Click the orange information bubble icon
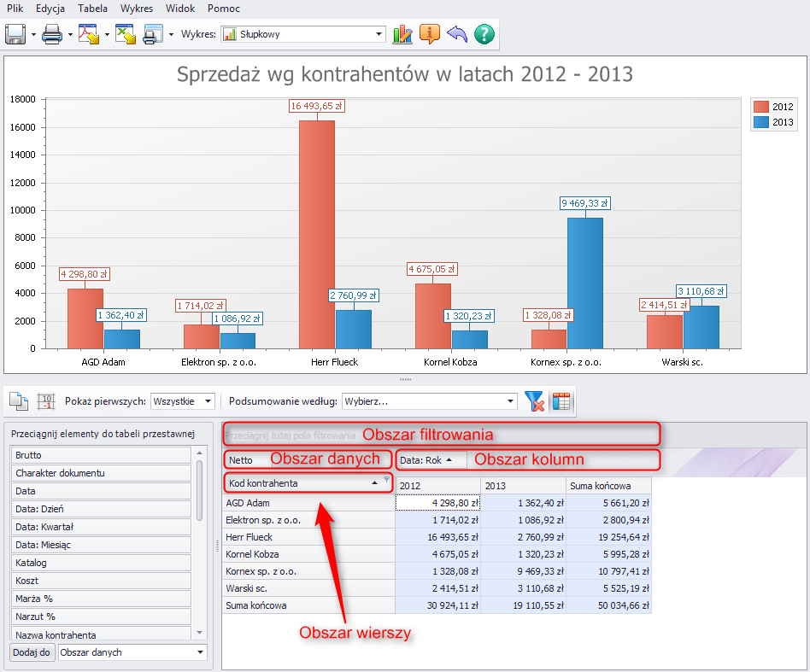 (x=429, y=34)
